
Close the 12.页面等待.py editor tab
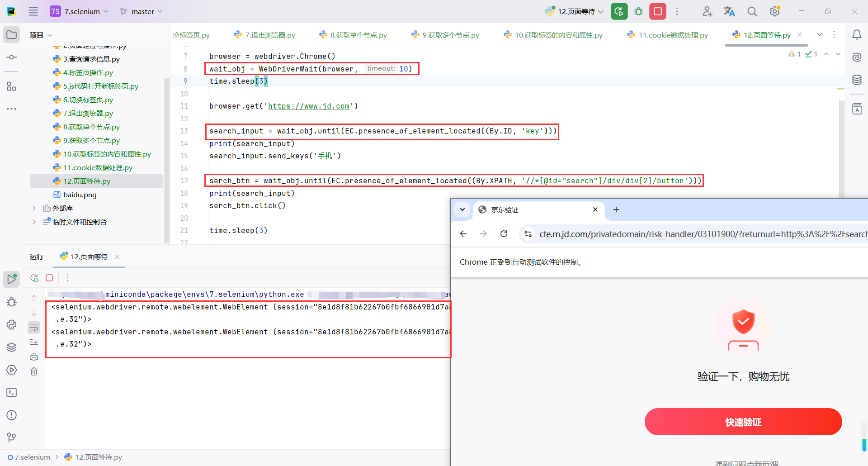(799, 34)
